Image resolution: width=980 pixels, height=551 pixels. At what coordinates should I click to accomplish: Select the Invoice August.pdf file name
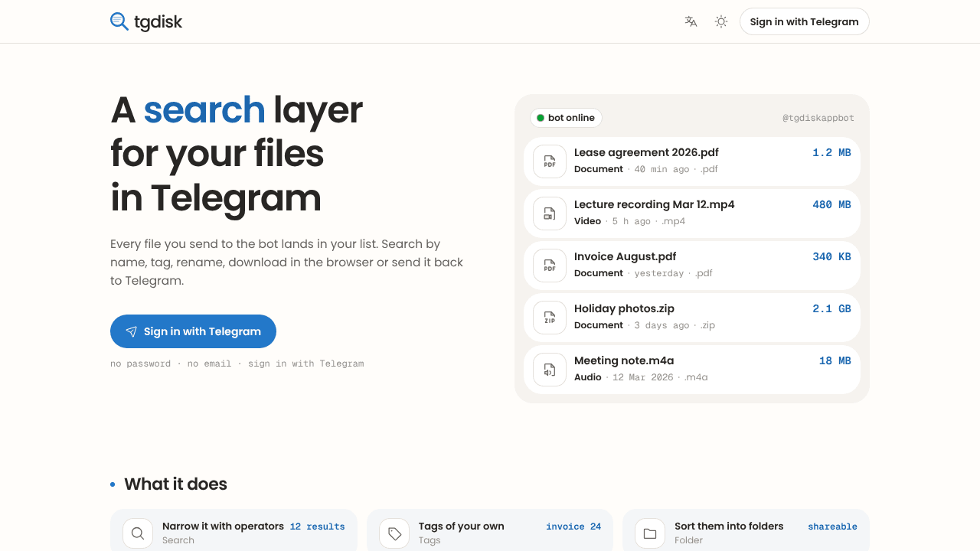pos(626,256)
